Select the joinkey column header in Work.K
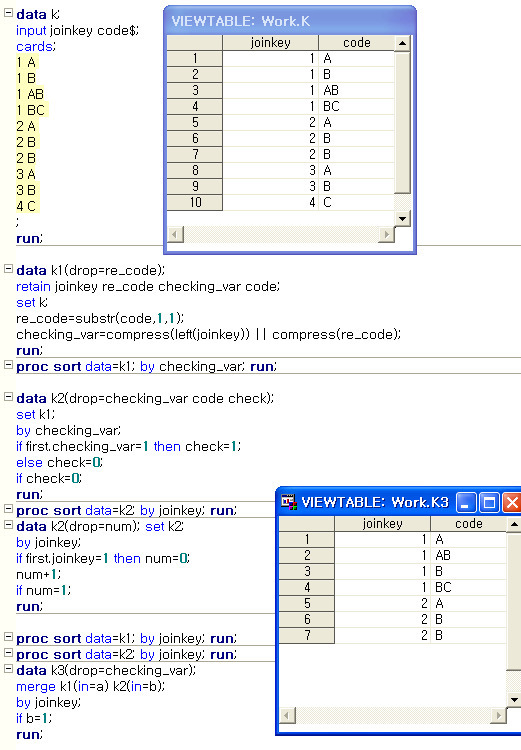The image size is (521, 750). pos(270,43)
